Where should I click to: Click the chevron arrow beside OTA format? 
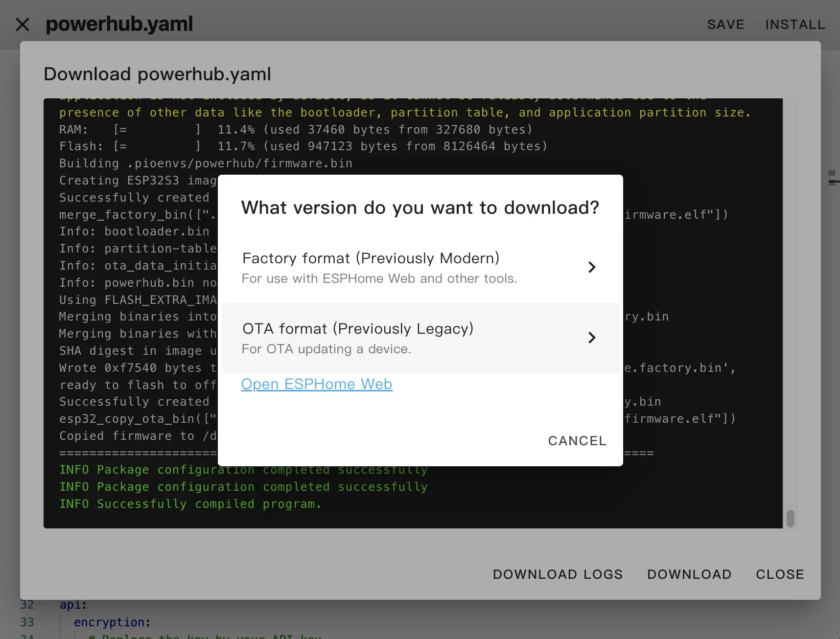(x=591, y=338)
